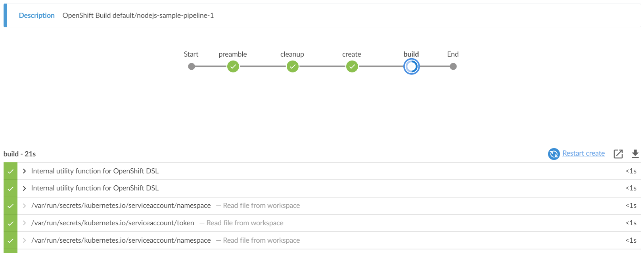Expand first Internal utility function step
Image resolution: width=644 pixels, height=253 pixels.
click(x=25, y=171)
